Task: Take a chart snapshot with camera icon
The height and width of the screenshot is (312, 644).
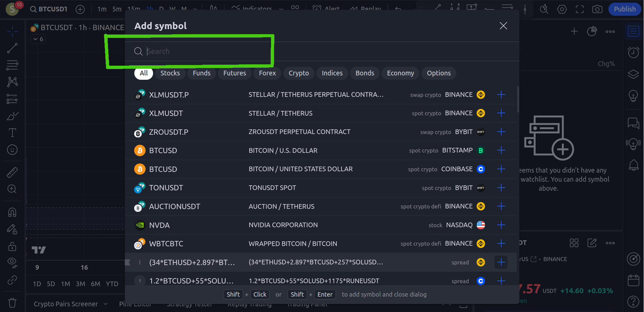Action: coord(597,9)
